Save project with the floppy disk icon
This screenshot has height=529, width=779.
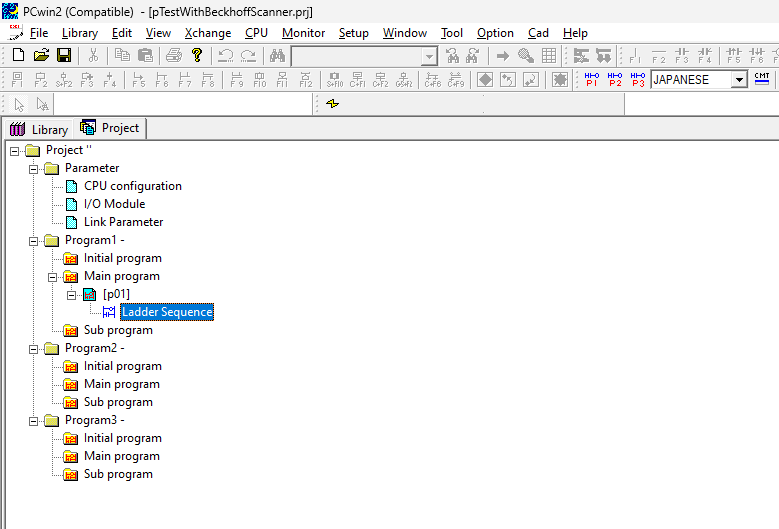point(63,56)
